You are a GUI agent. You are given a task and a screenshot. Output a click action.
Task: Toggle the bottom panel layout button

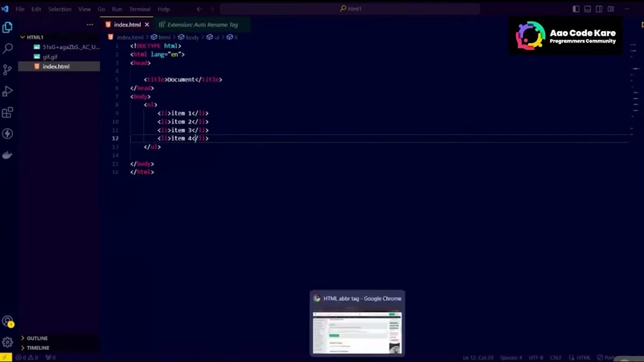pyautogui.click(x=588, y=9)
